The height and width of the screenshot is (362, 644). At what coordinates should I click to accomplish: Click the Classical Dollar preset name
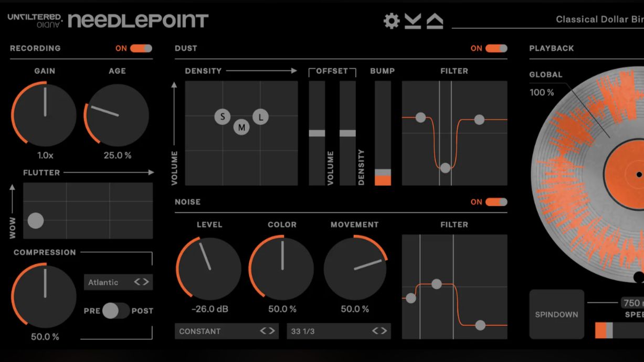(599, 19)
